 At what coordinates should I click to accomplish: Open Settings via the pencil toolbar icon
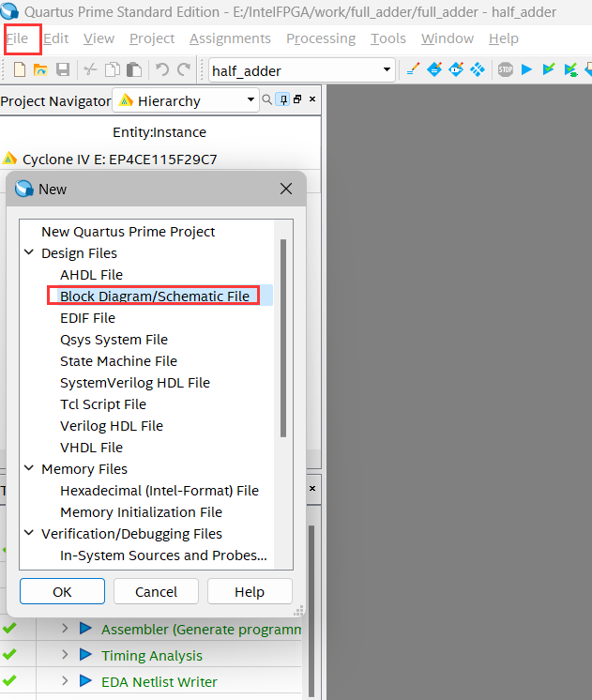(x=414, y=69)
